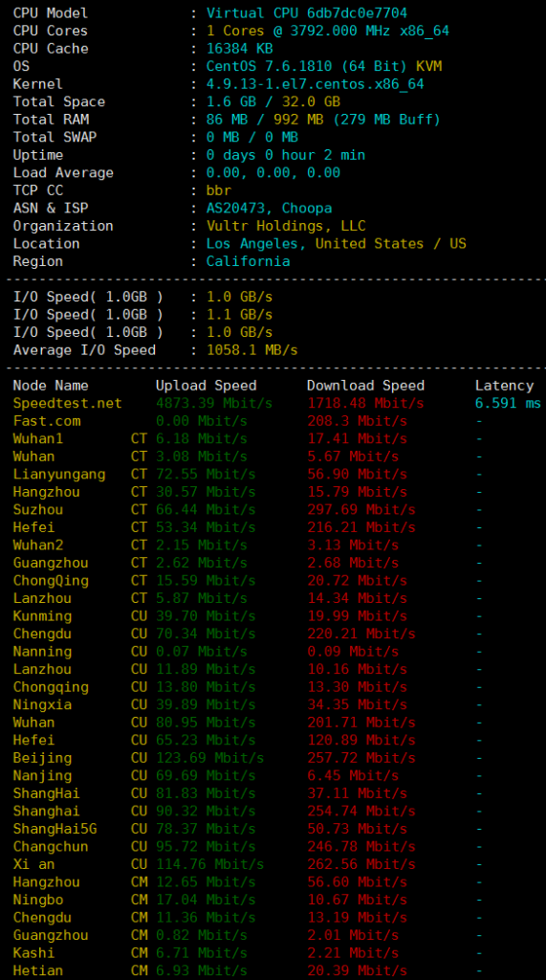This screenshot has width=546, height=980.
Task: Select uptime '0 days 0 hour 2 min'
Action: pos(286,155)
